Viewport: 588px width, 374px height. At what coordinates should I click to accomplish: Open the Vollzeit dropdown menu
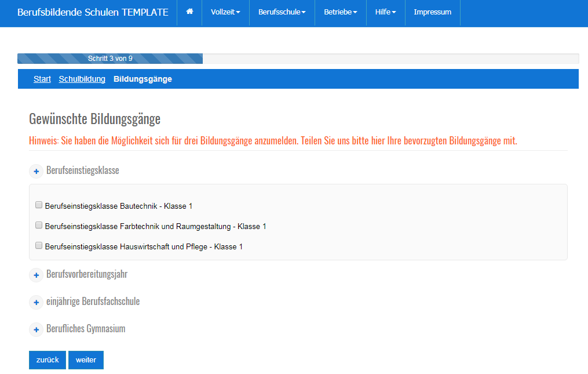coord(225,12)
